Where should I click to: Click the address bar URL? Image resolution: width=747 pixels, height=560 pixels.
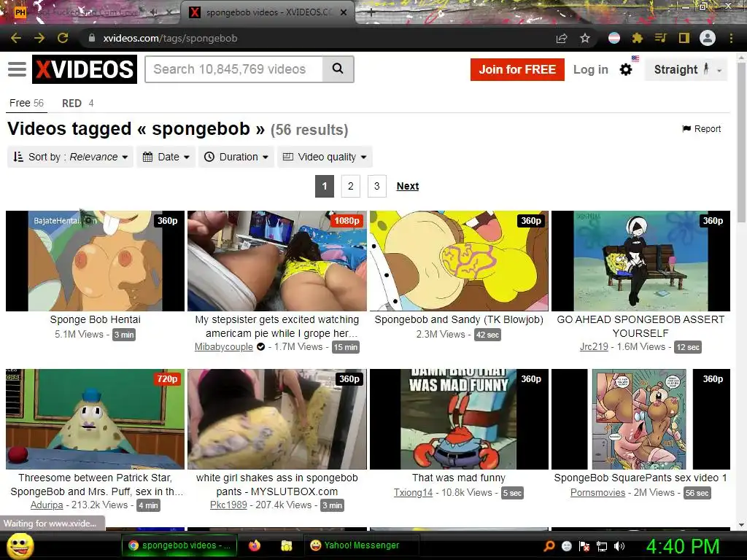tap(170, 38)
